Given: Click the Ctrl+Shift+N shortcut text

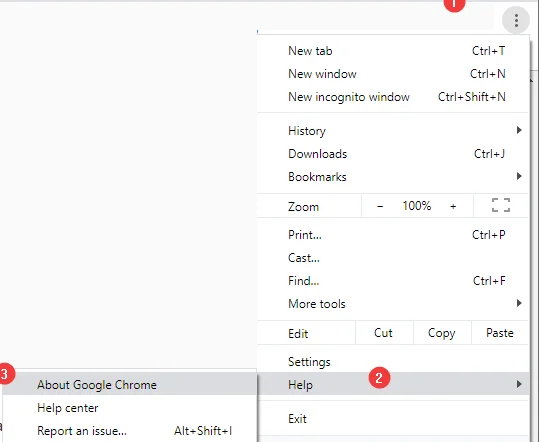Looking at the screenshot, I should pos(472,97).
